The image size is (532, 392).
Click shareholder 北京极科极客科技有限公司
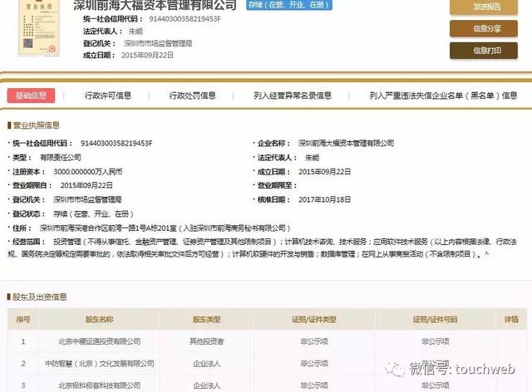pyautogui.click(x=100, y=385)
